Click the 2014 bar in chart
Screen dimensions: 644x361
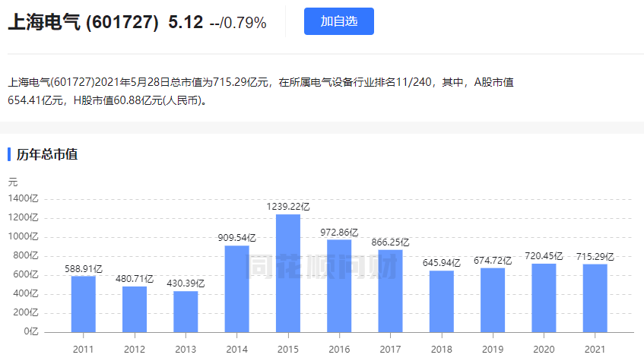pyautogui.click(x=237, y=289)
